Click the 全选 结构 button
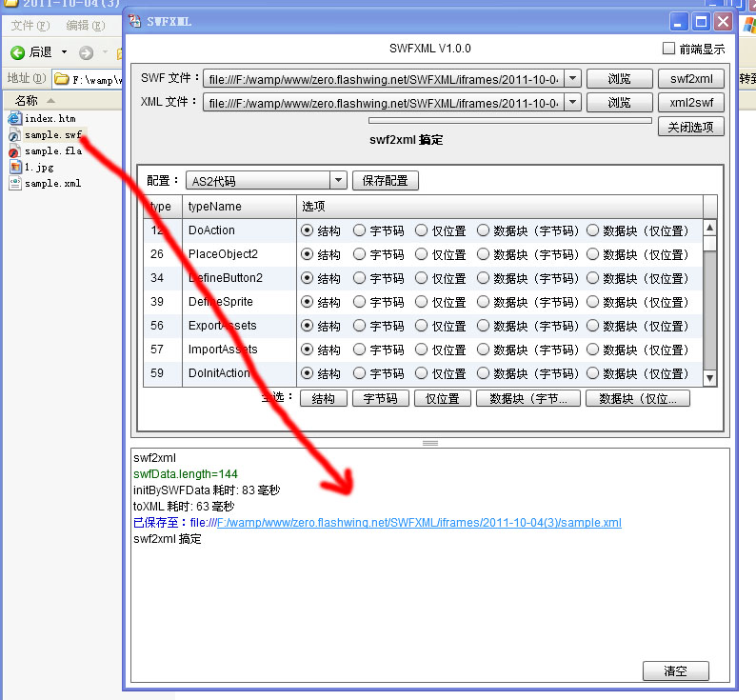Screen dimensions: 756x700 [324, 398]
